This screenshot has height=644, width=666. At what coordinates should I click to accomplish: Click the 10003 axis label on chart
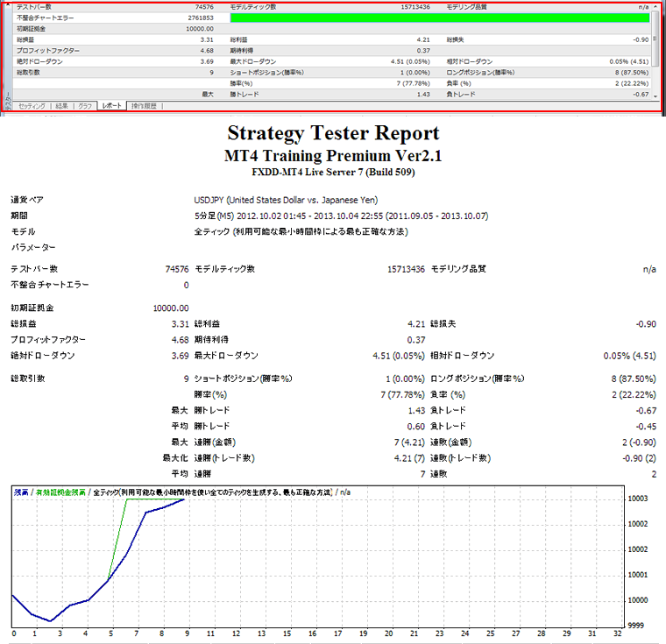pos(638,499)
